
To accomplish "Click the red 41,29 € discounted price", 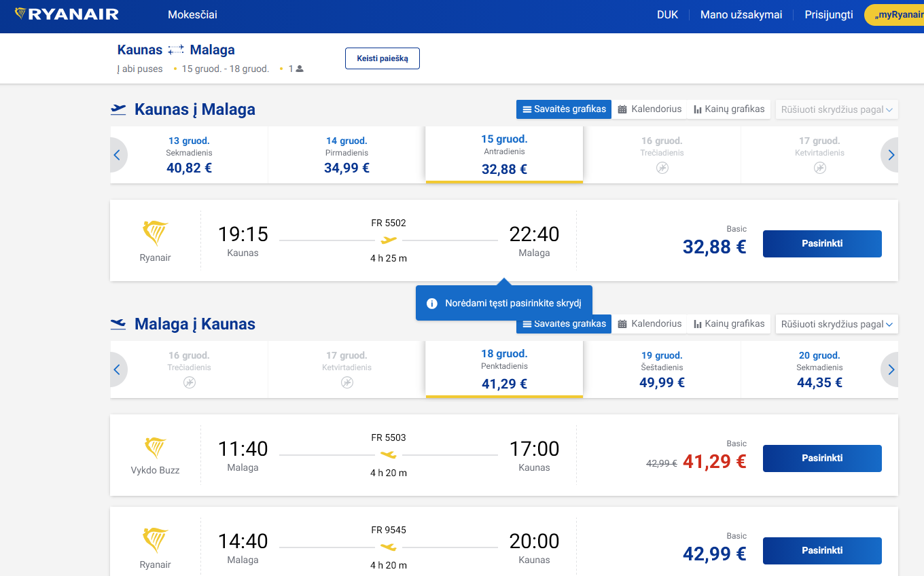I will 714,461.
